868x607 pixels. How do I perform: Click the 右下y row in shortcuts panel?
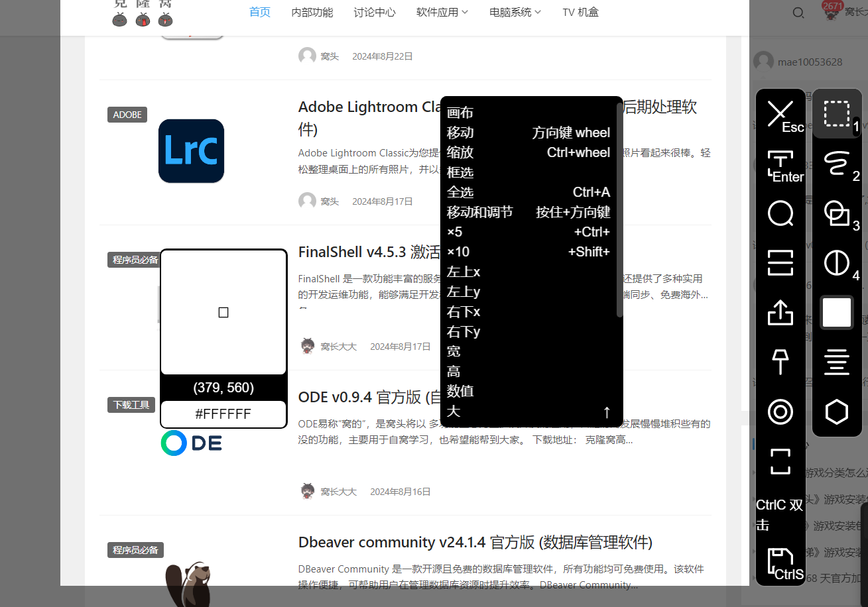click(x=528, y=331)
